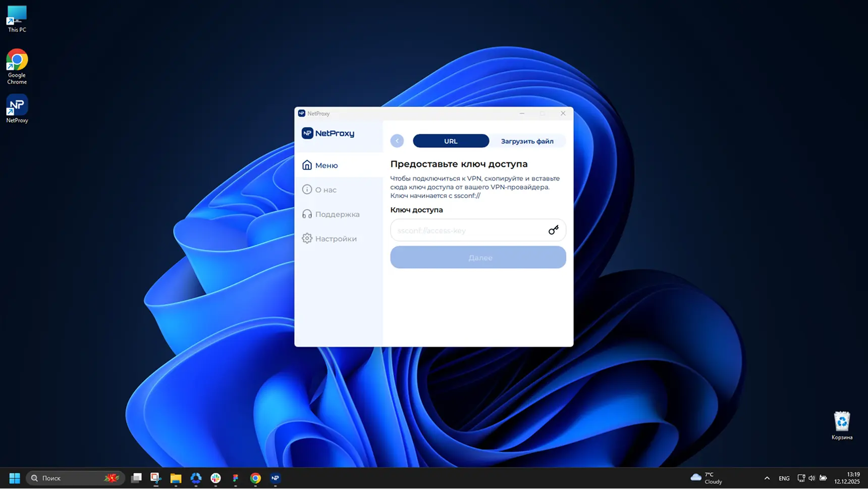Switch to the URL tab

tap(451, 141)
